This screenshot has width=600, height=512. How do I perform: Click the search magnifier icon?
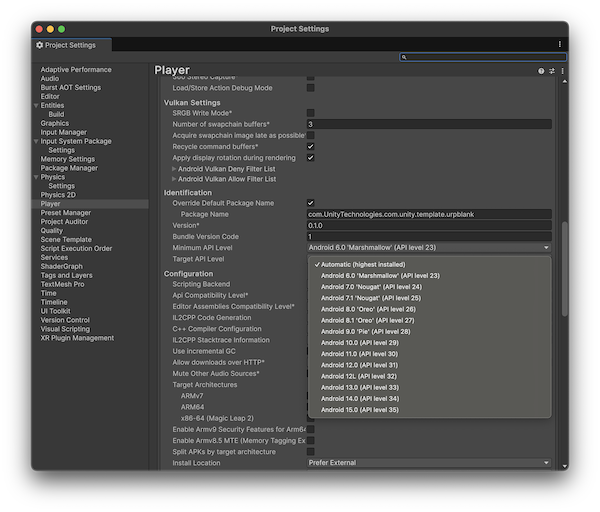pyautogui.click(x=404, y=57)
